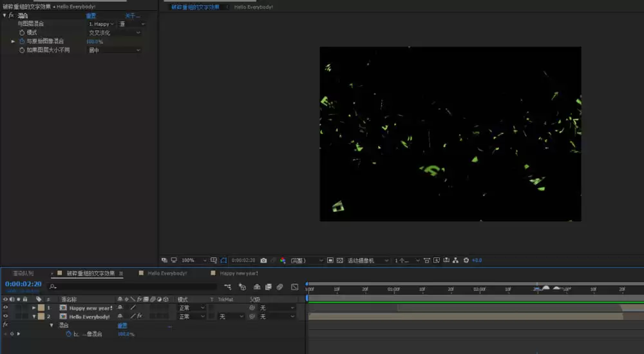Toggle the draft 3D timeline icon
The image size is (644, 354).
[242, 286]
